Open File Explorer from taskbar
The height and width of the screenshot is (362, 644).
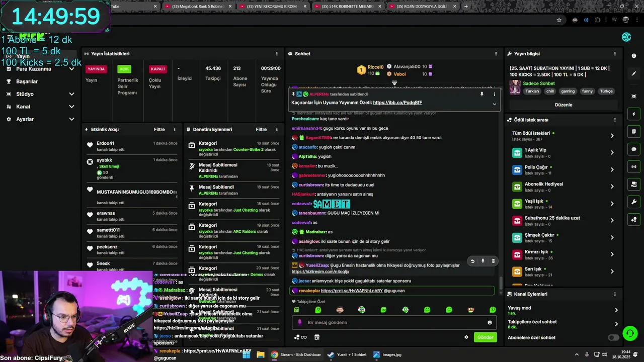(261, 354)
